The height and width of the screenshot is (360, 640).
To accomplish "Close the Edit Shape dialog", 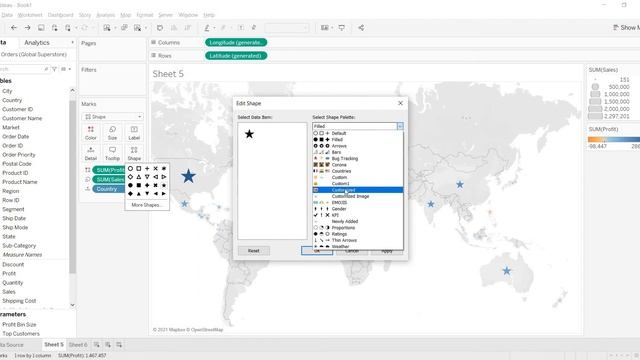I will [400, 103].
